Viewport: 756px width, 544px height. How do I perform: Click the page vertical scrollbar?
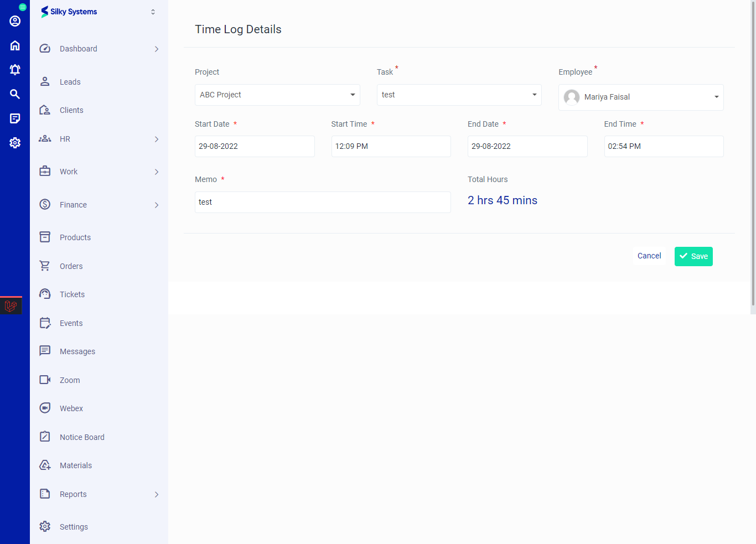point(753,155)
